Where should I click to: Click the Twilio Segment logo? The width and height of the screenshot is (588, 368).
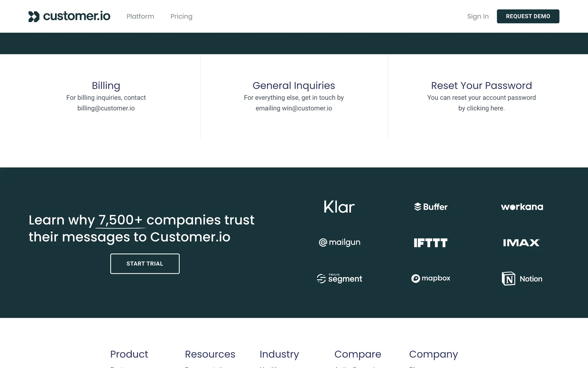[x=339, y=278]
